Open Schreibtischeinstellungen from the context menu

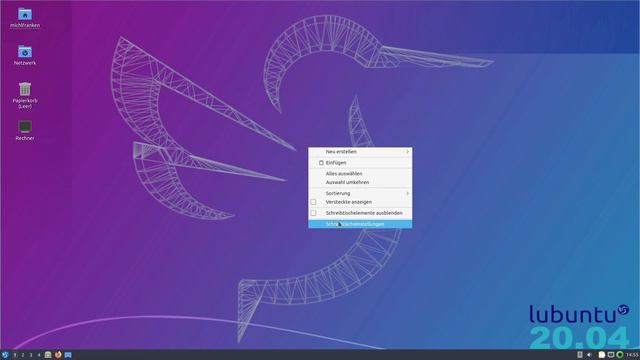(360, 224)
